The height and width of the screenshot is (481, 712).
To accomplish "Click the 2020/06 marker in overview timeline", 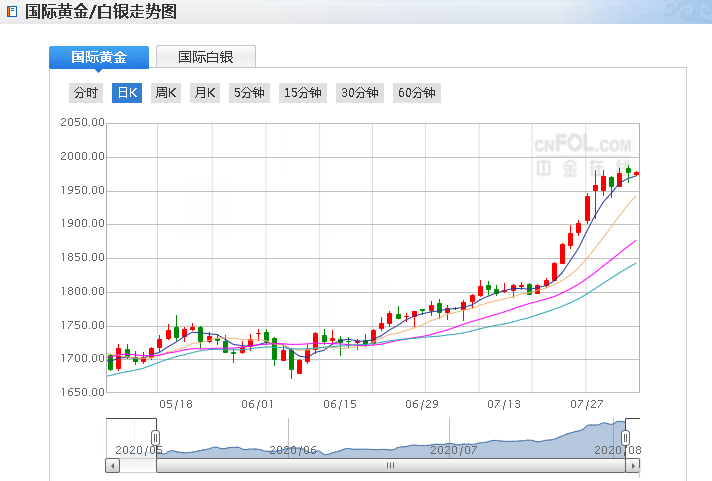I will (293, 450).
